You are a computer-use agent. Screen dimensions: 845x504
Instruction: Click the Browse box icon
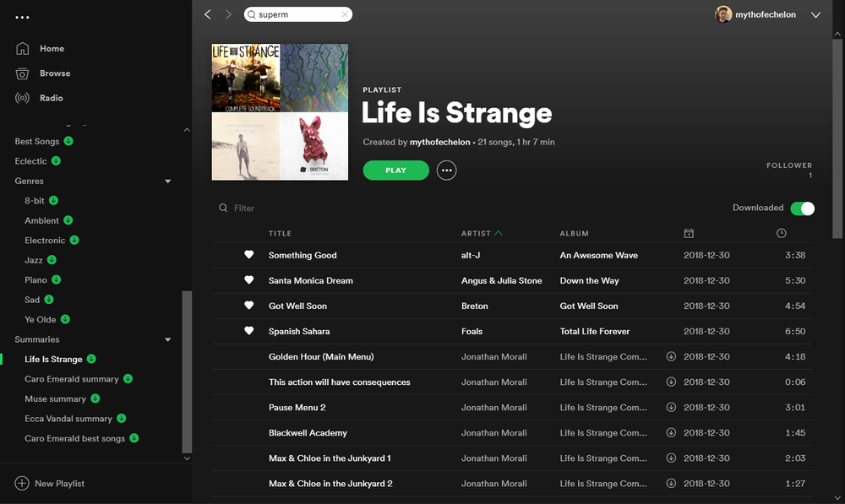click(22, 73)
